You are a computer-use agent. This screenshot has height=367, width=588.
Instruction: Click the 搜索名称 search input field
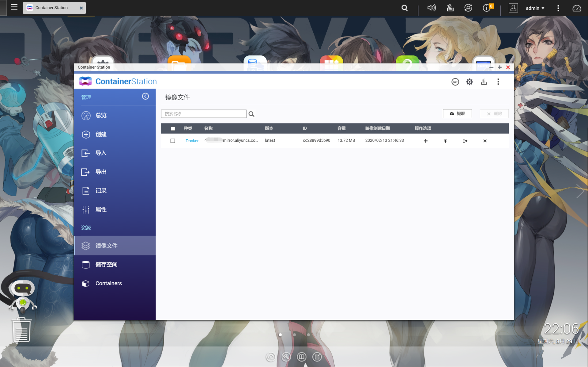(204, 114)
